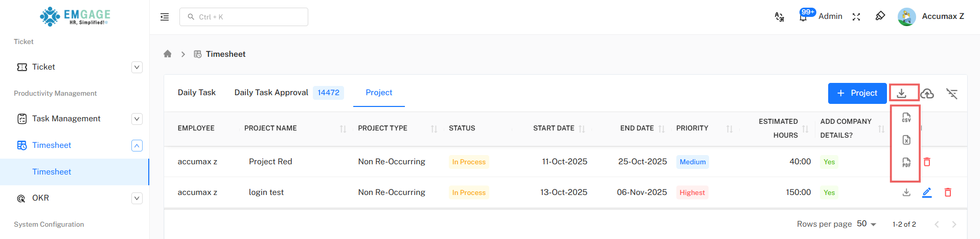Expand the Task Management menu
Image resolution: width=980 pixels, height=239 pixels.
pos(137,119)
